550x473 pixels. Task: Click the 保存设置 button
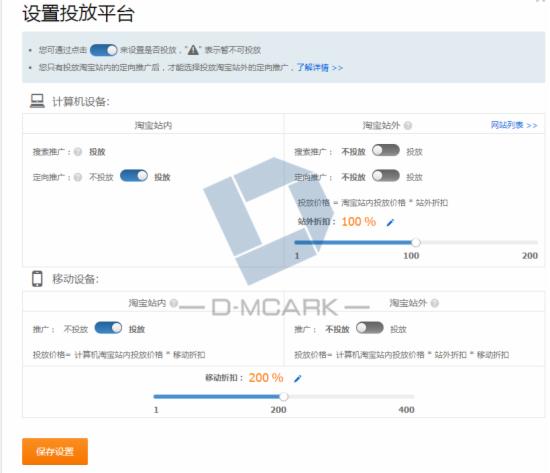55,451
